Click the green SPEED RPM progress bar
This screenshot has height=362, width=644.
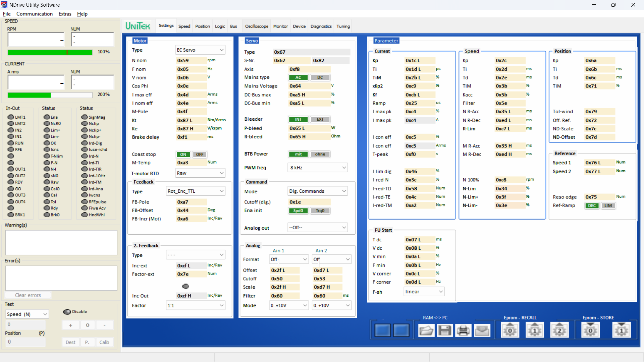point(50,52)
